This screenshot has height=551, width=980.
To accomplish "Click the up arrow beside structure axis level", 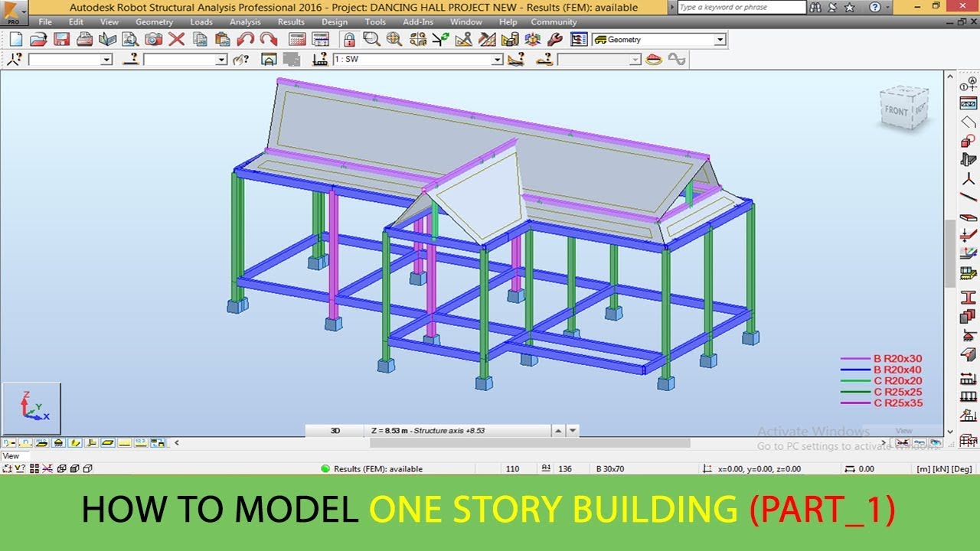I will coord(558,431).
